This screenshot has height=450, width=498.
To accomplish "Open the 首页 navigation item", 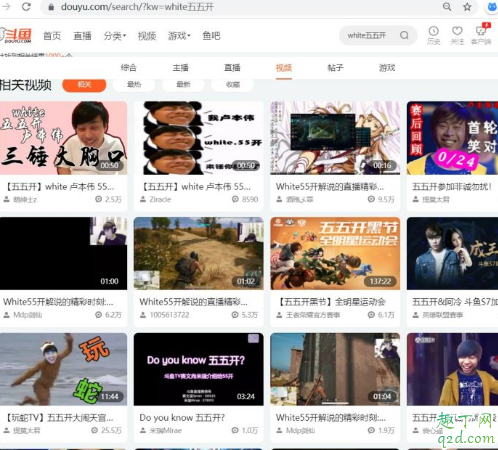I will coord(52,36).
